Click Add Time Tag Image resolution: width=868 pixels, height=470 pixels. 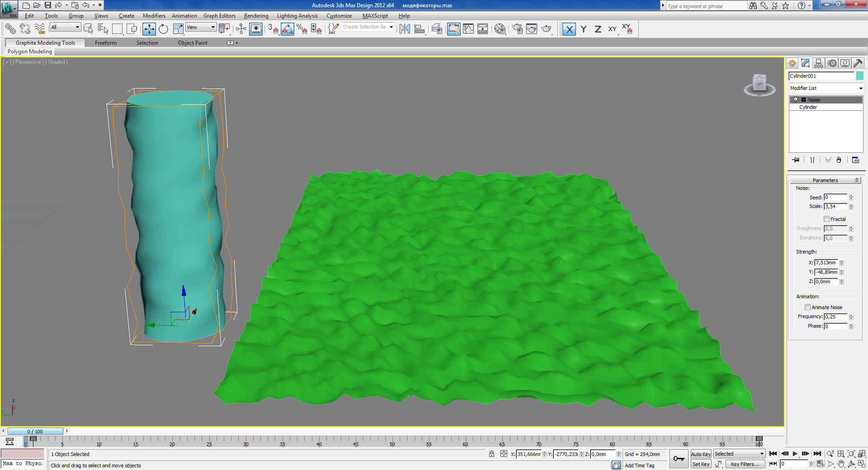tap(639, 465)
